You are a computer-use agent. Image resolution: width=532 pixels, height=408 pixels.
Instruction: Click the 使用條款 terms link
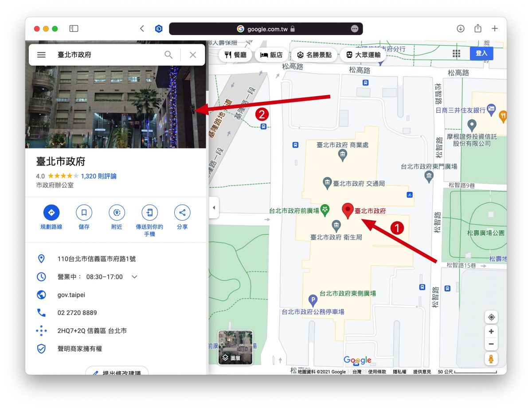pyautogui.click(x=377, y=372)
